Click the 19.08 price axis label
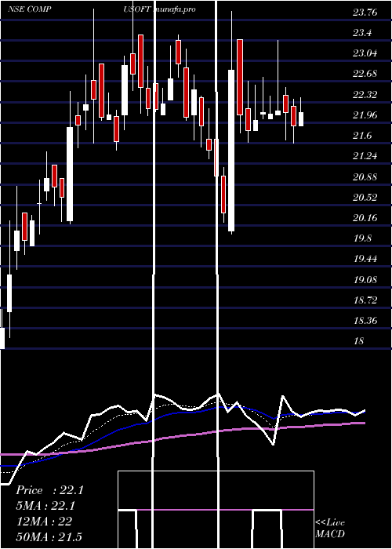The image size is (392, 549). click(365, 279)
